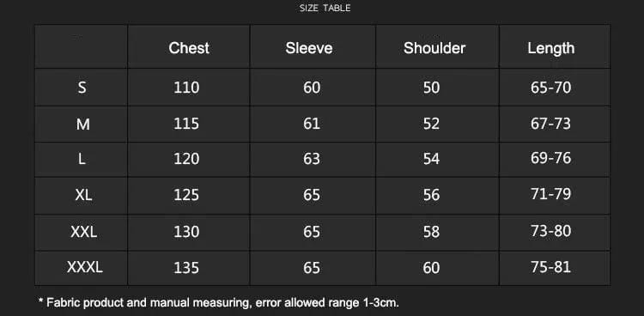Viewport: 644px width, 316px height.
Task: Click the XXL size row label
Action: pos(84,232)
